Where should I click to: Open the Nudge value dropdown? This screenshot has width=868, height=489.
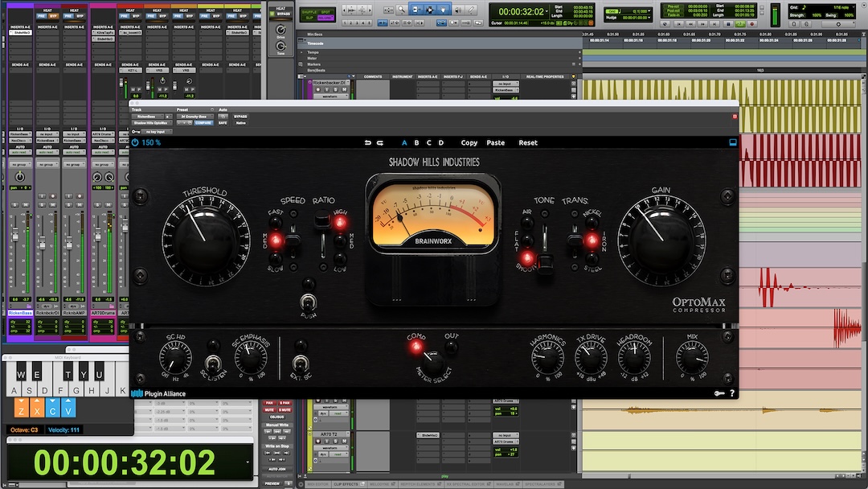pyautogui.click(x=649, y=16)
